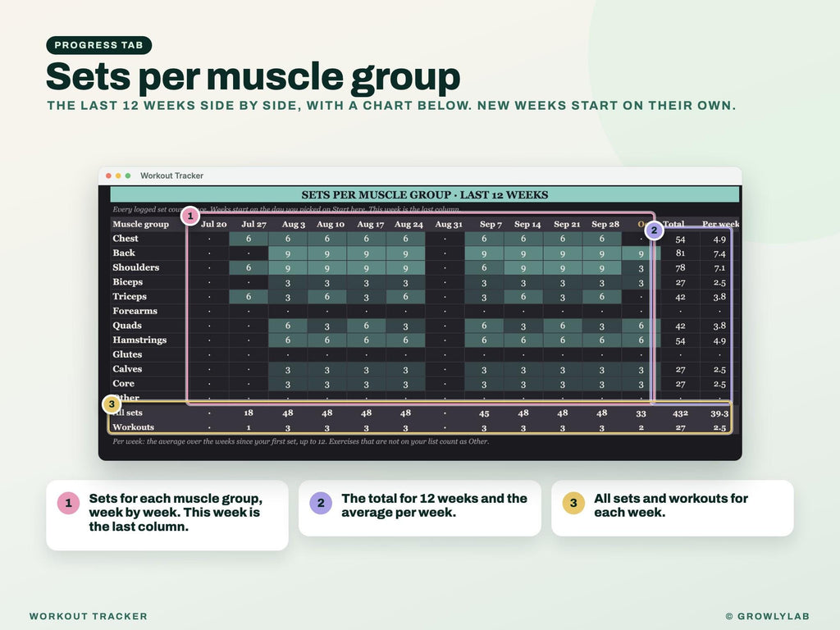Select the Triceps sets cell for Aug 10
The width and height of the screenshot is (840, 630).
(326, 296)
